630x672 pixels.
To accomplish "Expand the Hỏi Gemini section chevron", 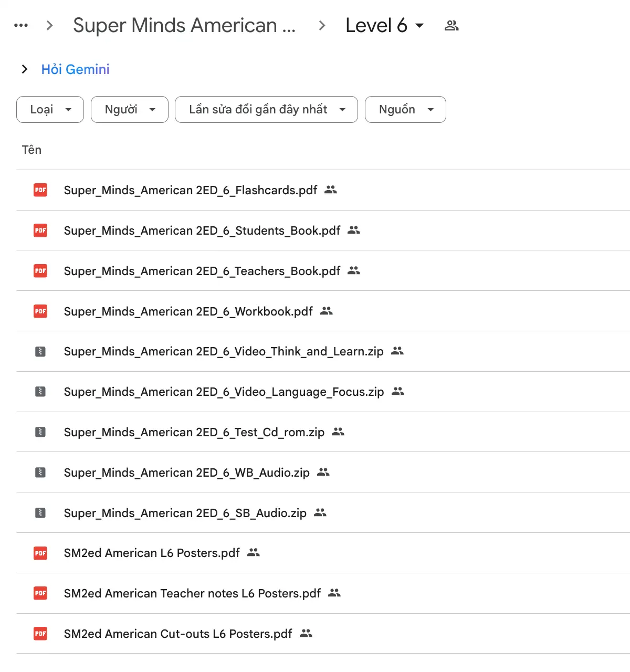I will click(x=24, y=69).
